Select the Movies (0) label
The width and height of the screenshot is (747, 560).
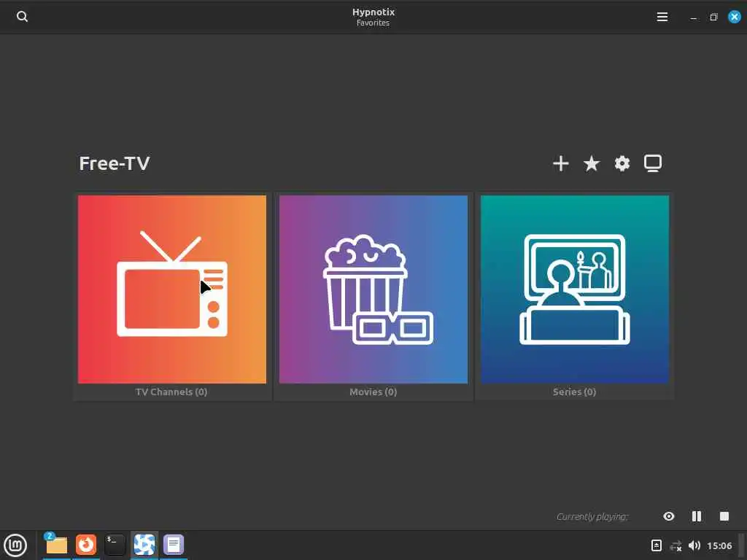tap(373, 392)
